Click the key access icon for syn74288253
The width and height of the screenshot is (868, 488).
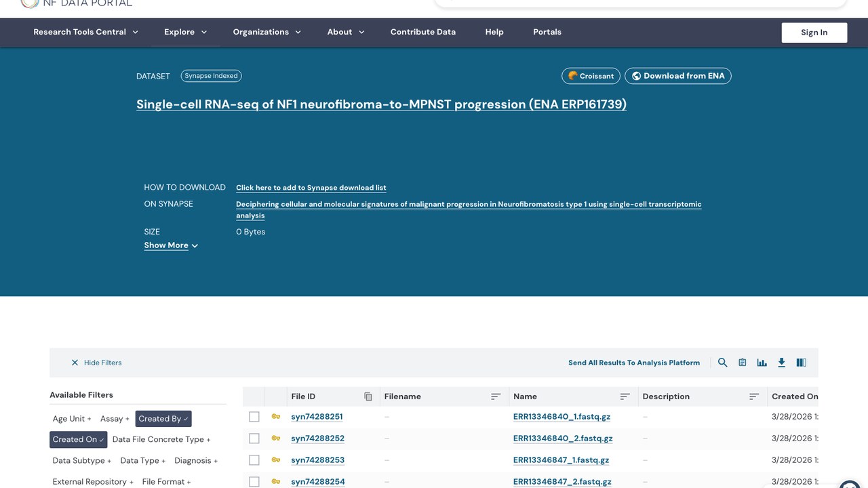click(276, 460)
